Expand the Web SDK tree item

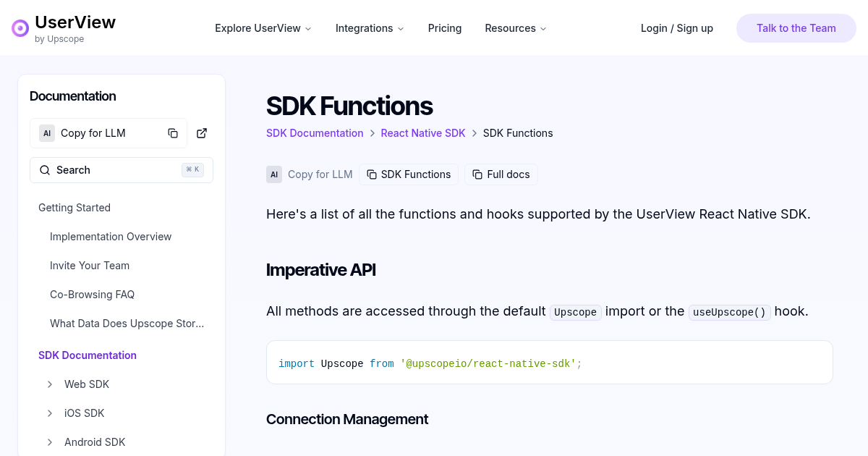pyautogui.click(x=50, y=384)
